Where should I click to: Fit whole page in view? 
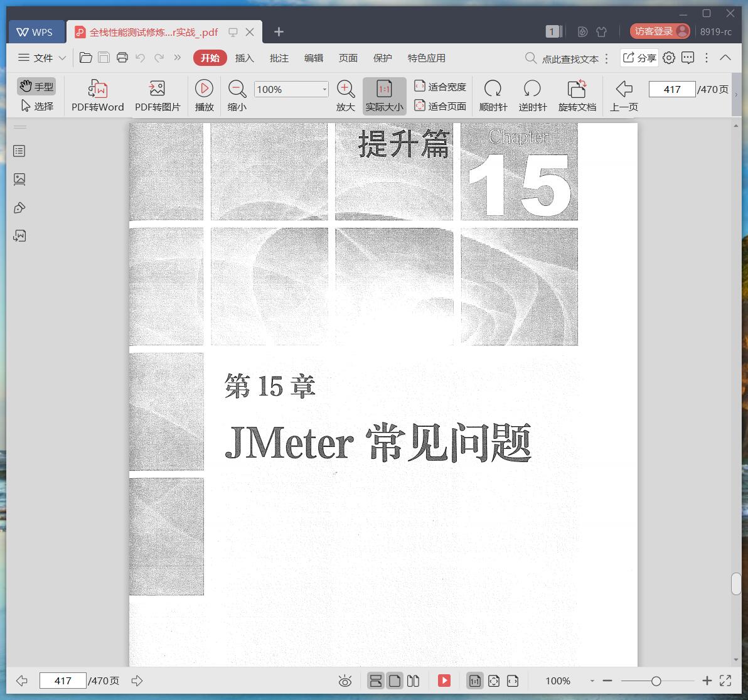pyautogui.click(x=440, y=106)
